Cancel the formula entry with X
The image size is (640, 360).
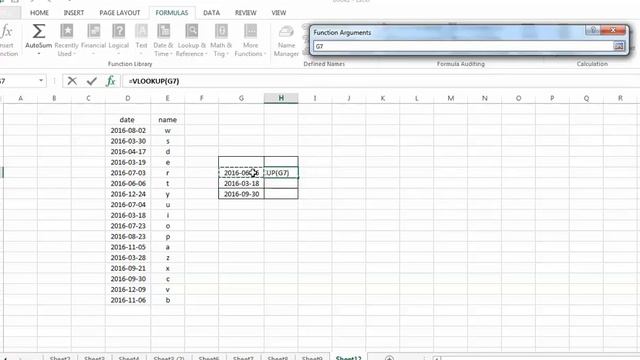pos(72,81)
